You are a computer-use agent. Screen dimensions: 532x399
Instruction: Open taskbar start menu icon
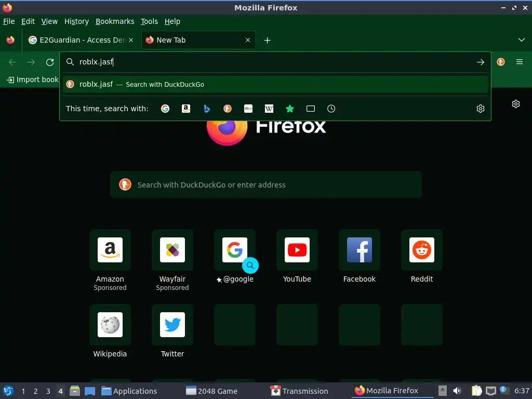pyautogui.click(x=8, y=391)
